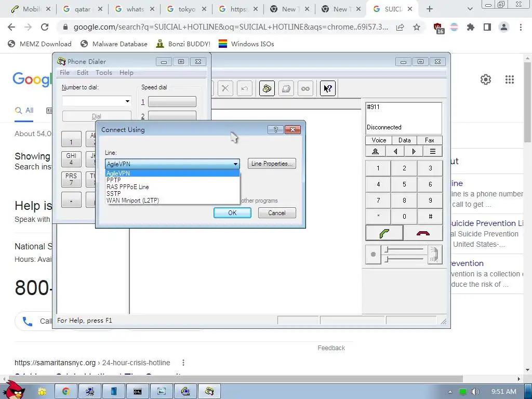This screenshot has width=532, height=399.
Task: Click the Phone Dialer taskbar icon
Action: pos(209,392)
